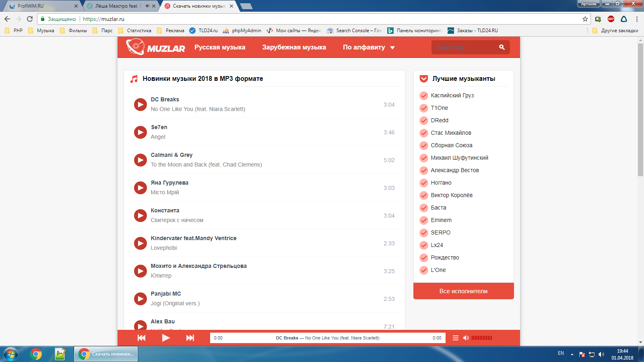Open Ноггано artist page

441,183
